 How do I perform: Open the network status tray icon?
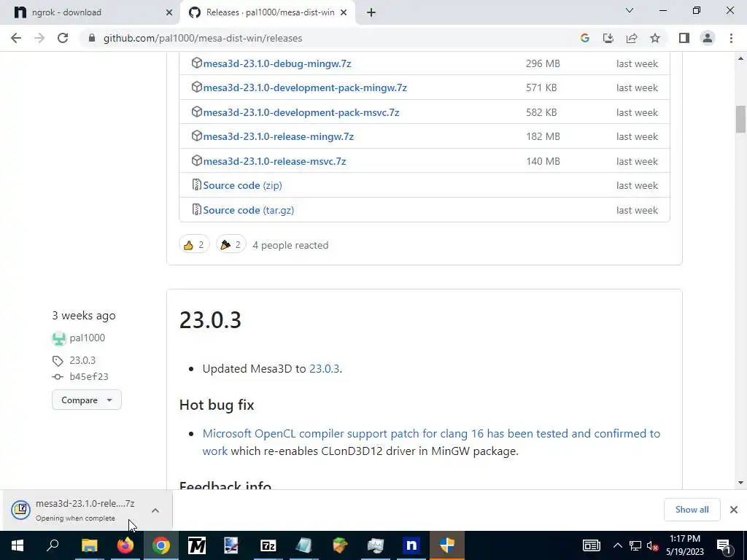click(x=635, y=545)
